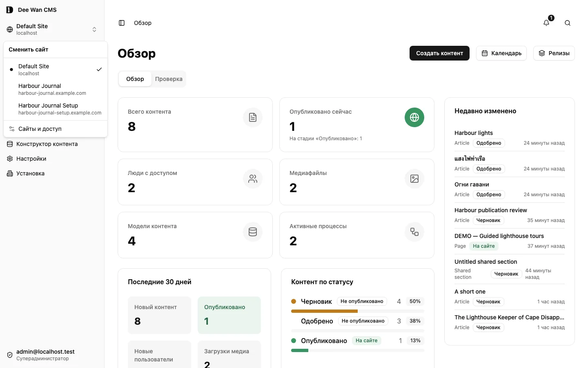Viewport: 588px width, 368px height.
Task: Click the document icon on Всего контента card
Action: coord(253,117)
